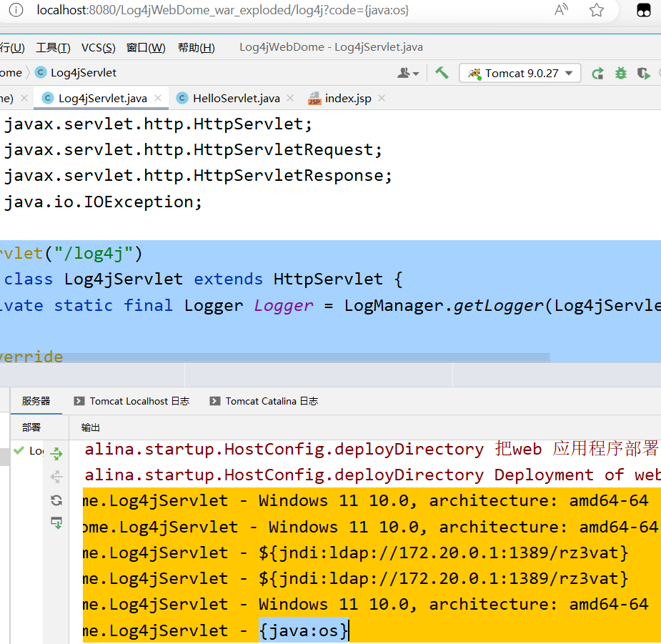Viewport: 661px width, 644px height.
Task: Open Tomcat 9.0.27 run configuration dropdown
Action: [520, 74]
